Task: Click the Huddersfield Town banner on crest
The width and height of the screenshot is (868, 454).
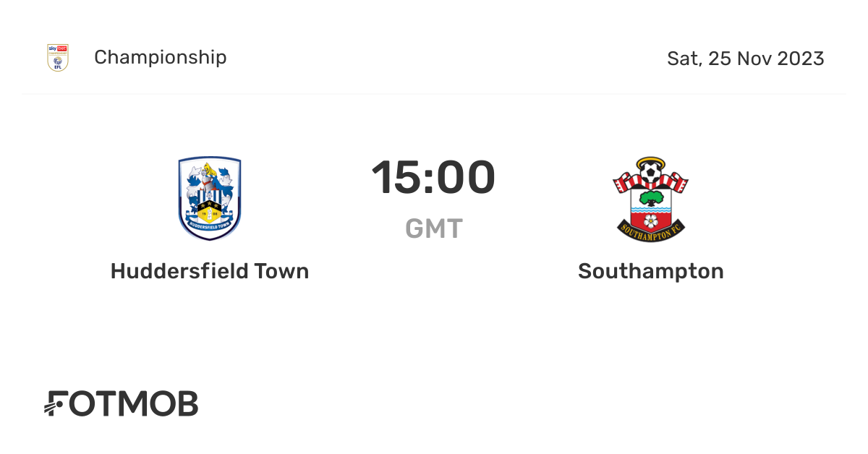Action: click(x=210, y=224)
